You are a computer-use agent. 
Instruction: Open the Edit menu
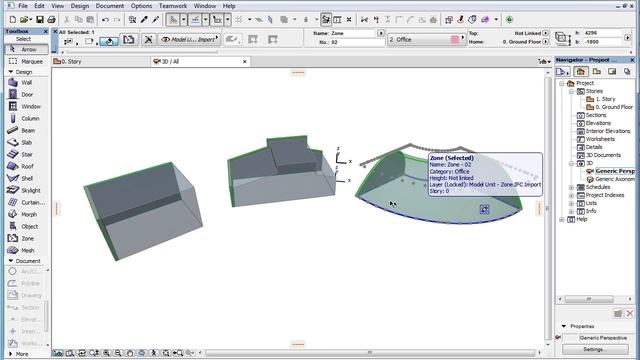pos(39,6)
